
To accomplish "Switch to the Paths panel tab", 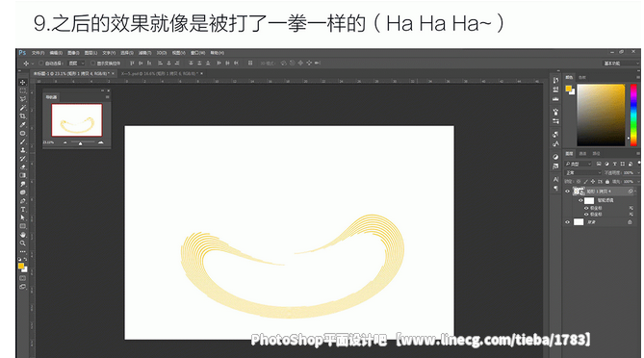I will tap(597, 154).
